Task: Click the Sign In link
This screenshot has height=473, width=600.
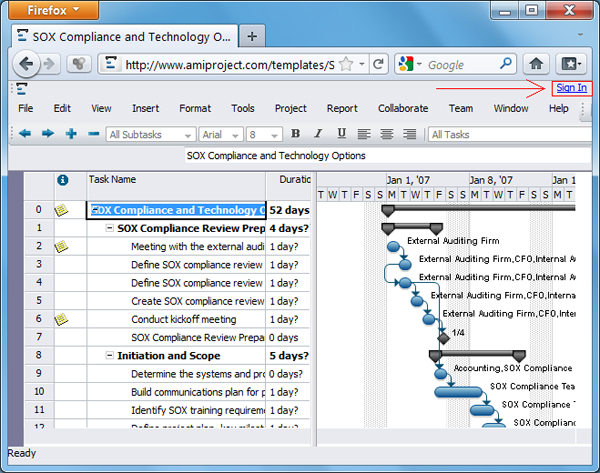Action: coord(572,88)
